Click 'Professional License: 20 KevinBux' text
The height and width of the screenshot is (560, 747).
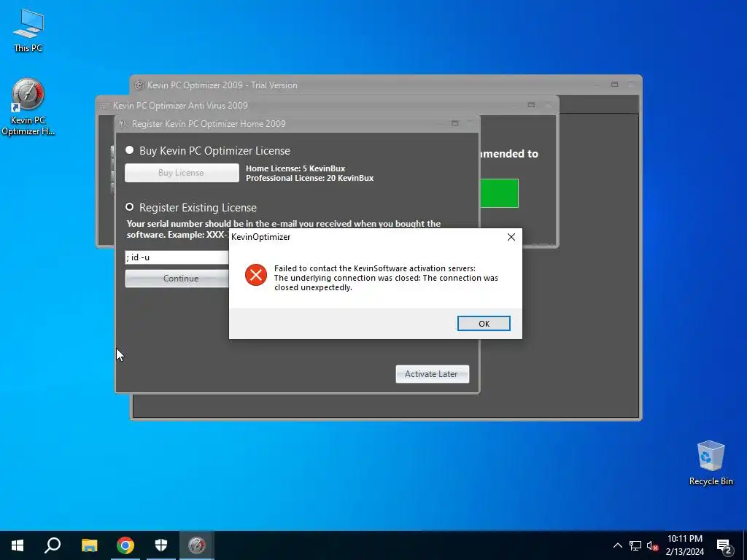point(309,178)
